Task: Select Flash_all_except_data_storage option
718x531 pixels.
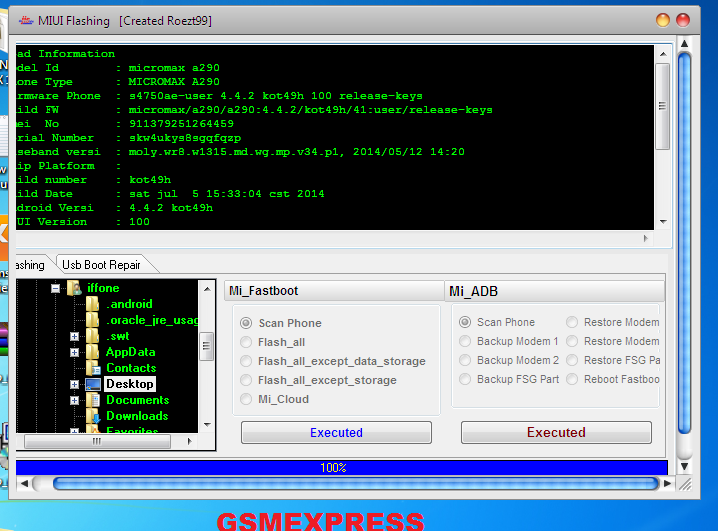Action: (x=246, y=361)
